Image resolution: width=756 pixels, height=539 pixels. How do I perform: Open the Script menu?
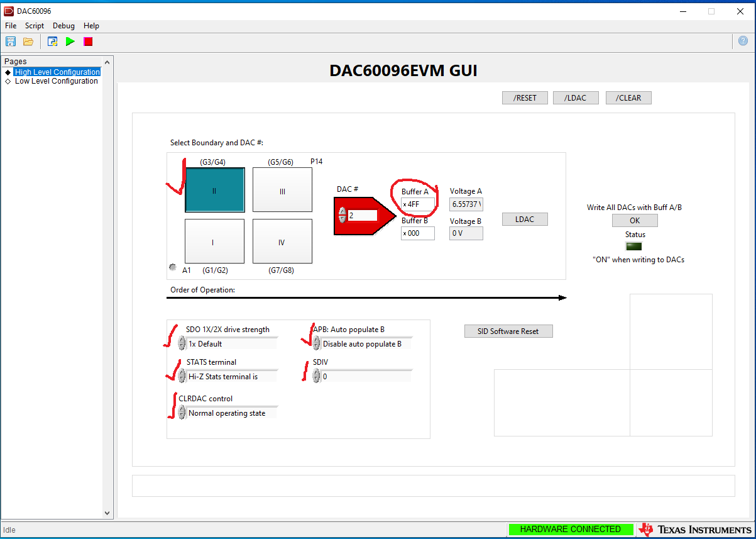pos(35,26)
